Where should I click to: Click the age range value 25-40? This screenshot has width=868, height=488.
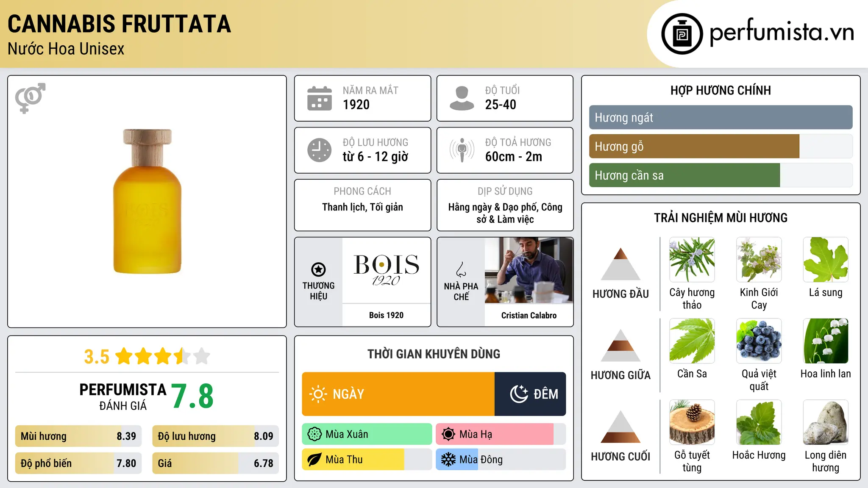click(x=501, y=105)
